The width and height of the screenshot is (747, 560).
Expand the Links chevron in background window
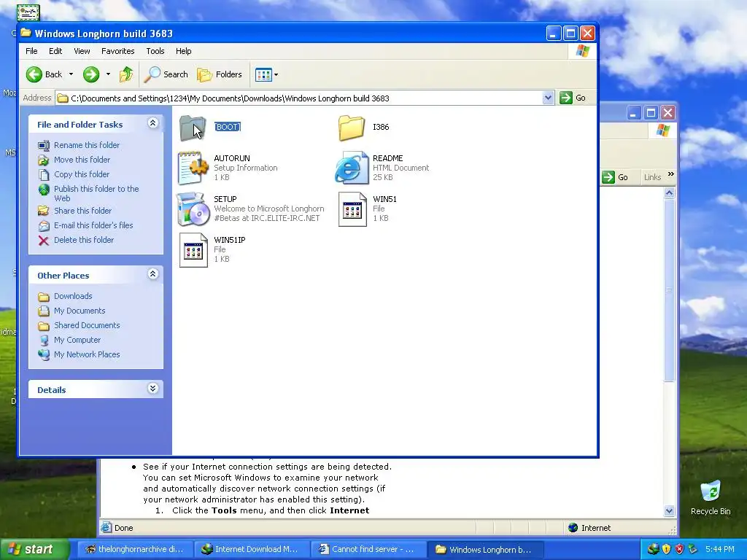(x=671, y=174)
